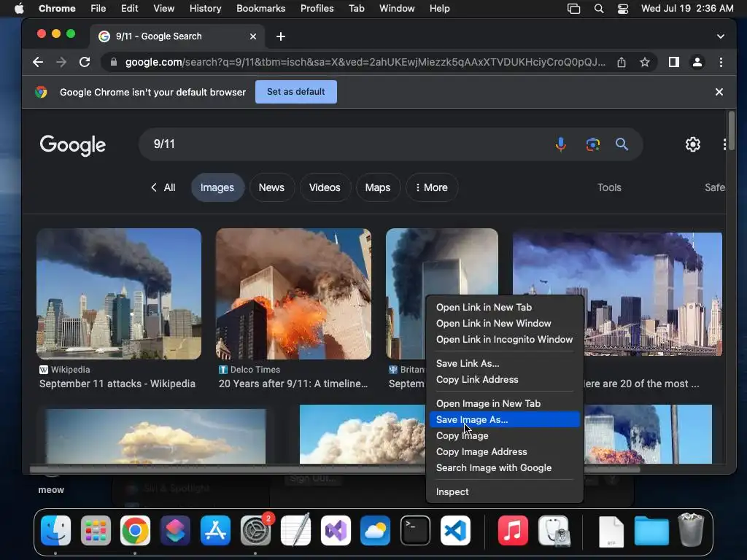Toggle Chrome's side panel icon
Screen dimensions: 747x560
pyautogui.click(x=673, y=62)
